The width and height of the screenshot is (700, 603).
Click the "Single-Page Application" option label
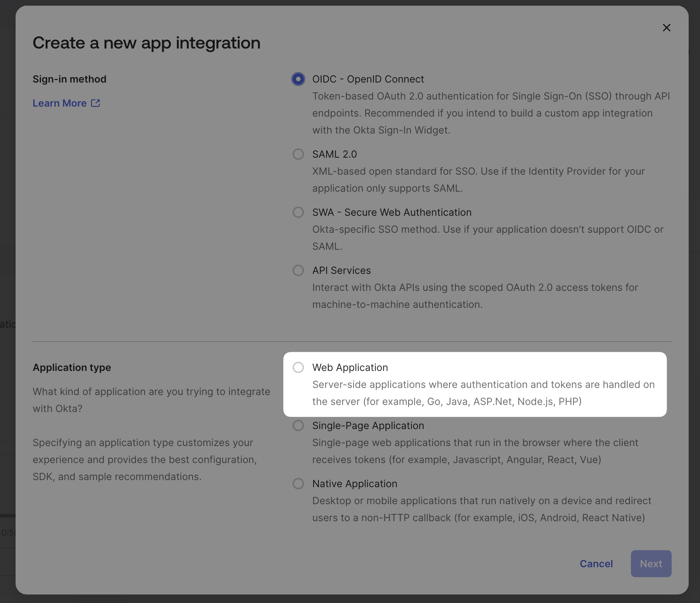(368, 426)
